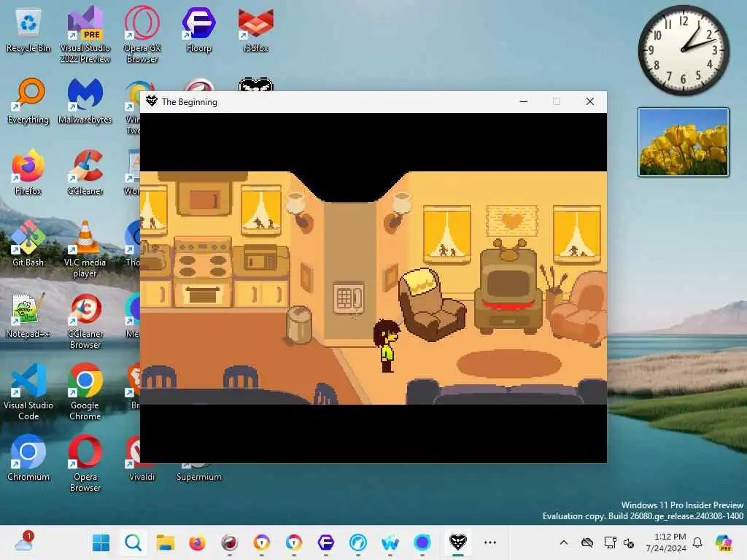Image resolution: width=747 pixels, height=560 pixels.
Task: Select the Google Chrome desktop icon
Action: (x=85, y=392)
